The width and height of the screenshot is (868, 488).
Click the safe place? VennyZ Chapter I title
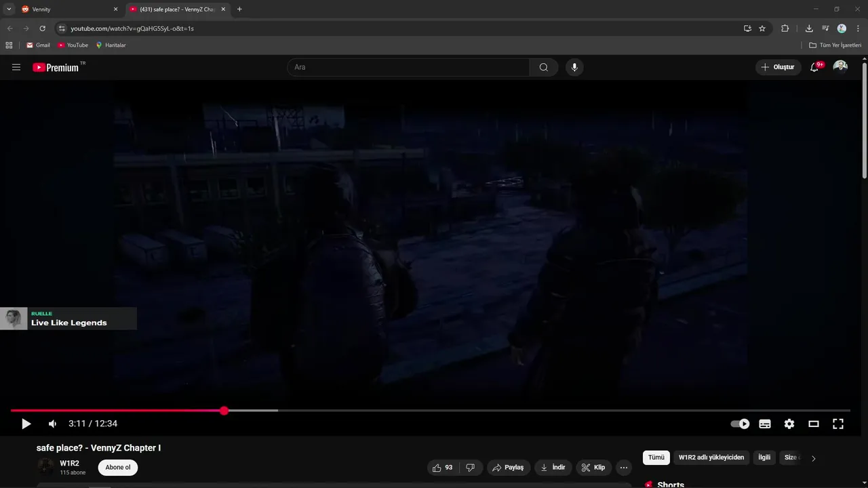click(98, 448)
